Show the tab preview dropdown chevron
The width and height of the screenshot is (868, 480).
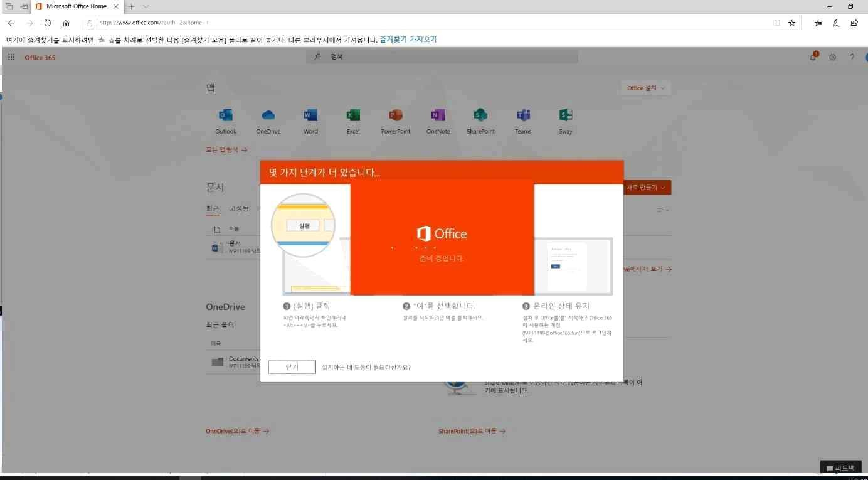click(146, 6)
